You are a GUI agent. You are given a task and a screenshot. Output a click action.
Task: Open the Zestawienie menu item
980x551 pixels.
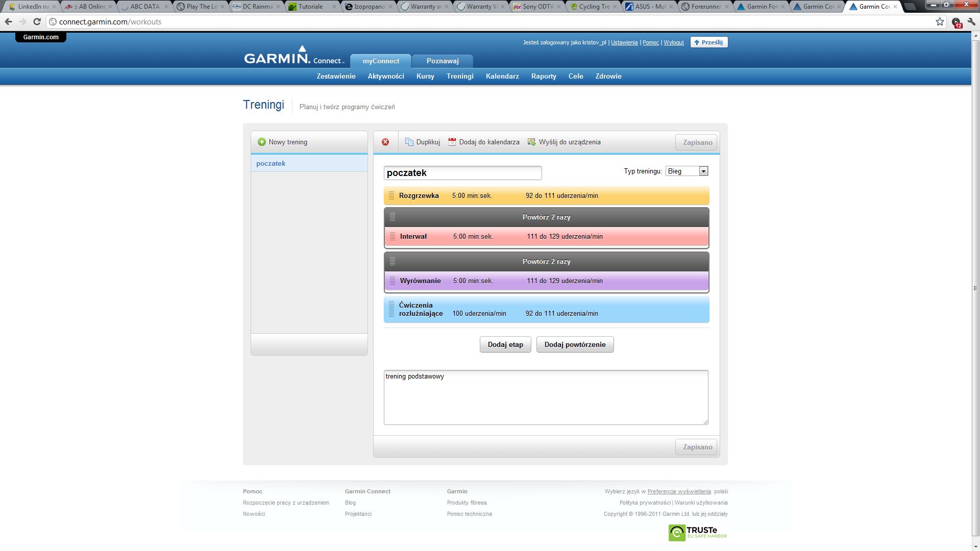pos(336,77)
